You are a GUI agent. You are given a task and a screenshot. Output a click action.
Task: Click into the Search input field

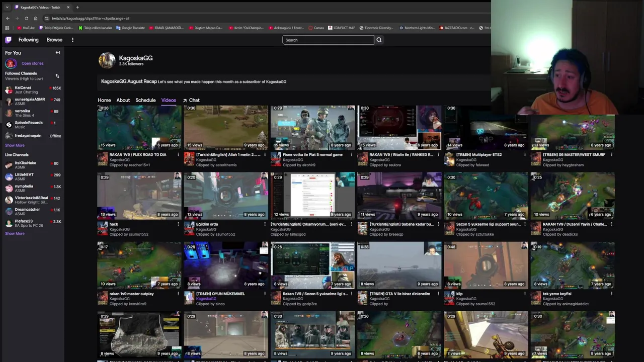328,40
